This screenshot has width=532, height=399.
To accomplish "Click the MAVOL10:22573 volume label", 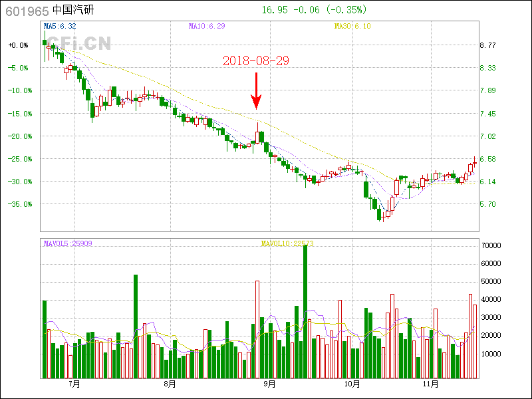I will [x=287, y=243].
